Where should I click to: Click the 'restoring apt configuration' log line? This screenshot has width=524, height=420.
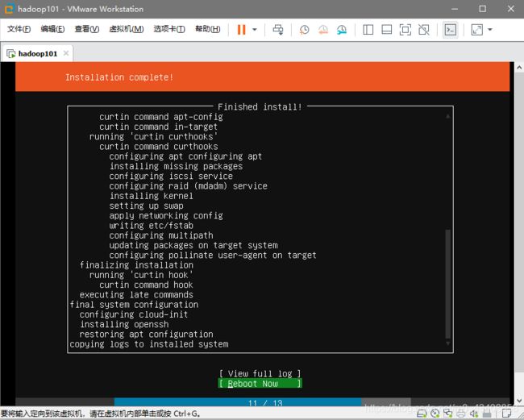tap(147, 334)
